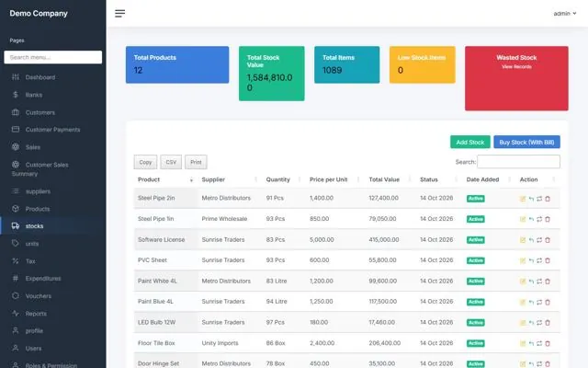Click the Expenditures hash icon

pyautogui.click(x=16, y=278)
